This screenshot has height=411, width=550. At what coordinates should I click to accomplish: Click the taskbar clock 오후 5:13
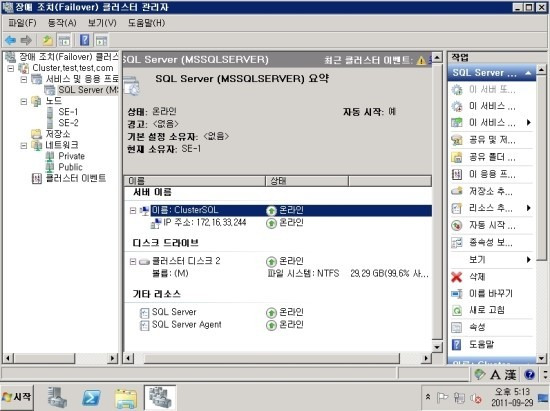512,392
